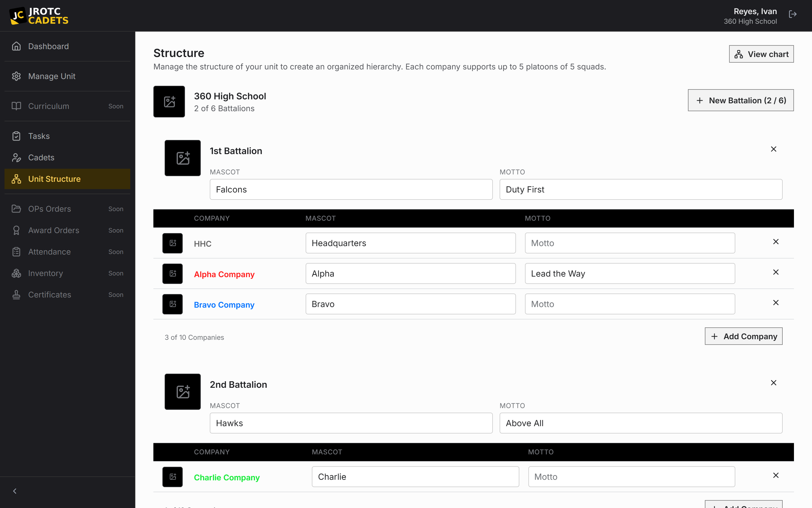Open Certificates in the sidebar
This screenshot has height=508, width=812.
pyautogui.click(x=67, y=295)
